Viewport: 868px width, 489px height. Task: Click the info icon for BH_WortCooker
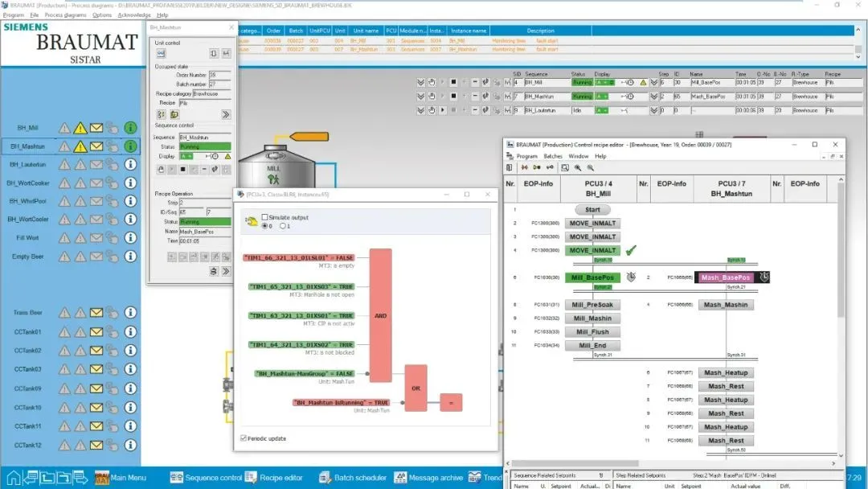click(x=131, y=183)
